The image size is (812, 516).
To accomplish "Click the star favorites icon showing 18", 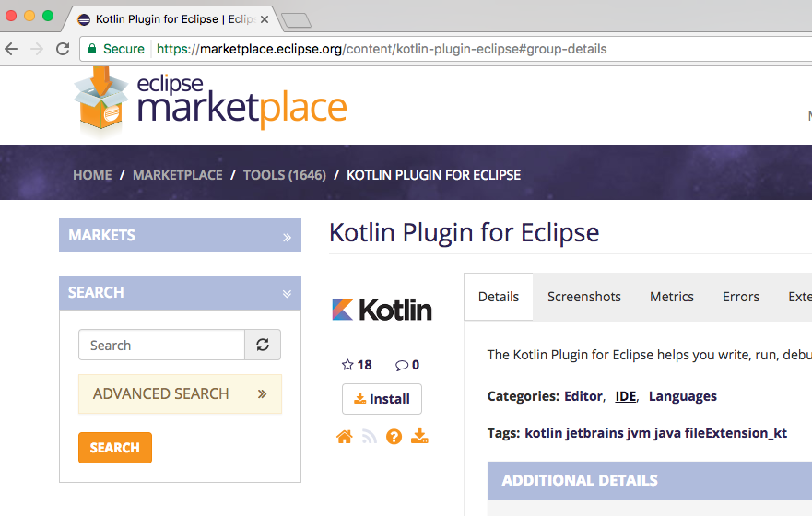I will [x=347, y=365].
